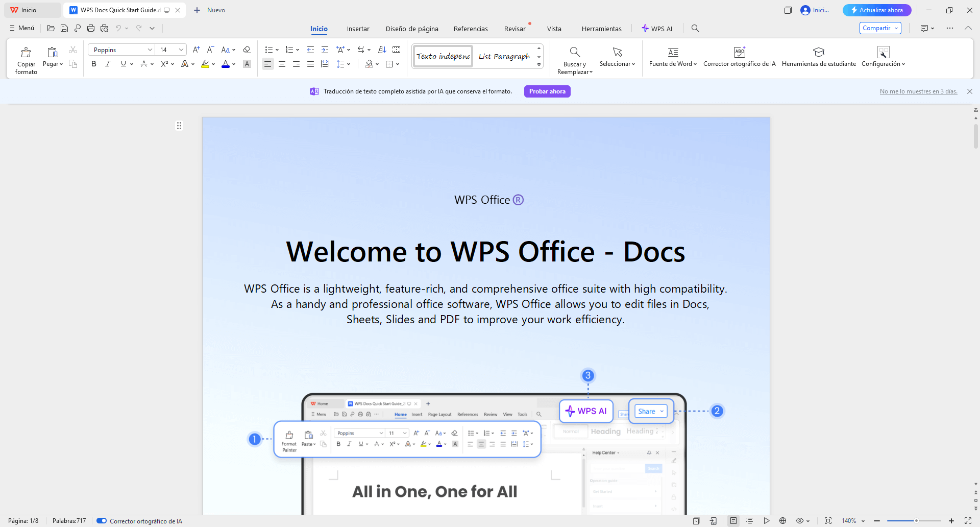Click the zoom out minus button

pyautogui.click(x=877, y=521)
